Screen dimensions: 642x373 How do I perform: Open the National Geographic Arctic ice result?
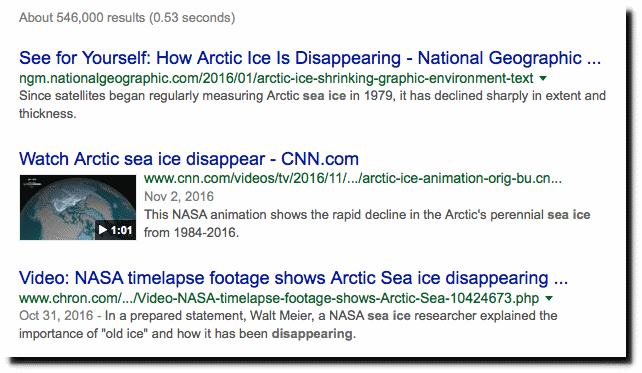pos(310,58)
